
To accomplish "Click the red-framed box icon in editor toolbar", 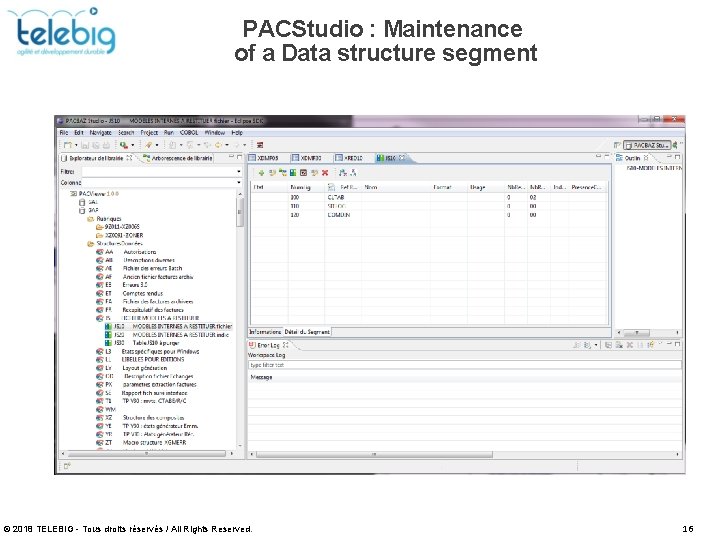I will click(304, 173).
